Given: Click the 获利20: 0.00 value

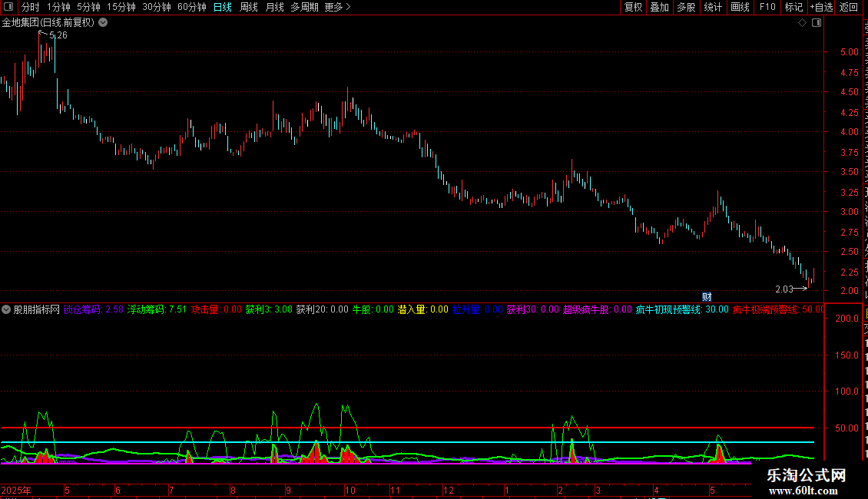Looking at the screenshot, I should [322, 310].
